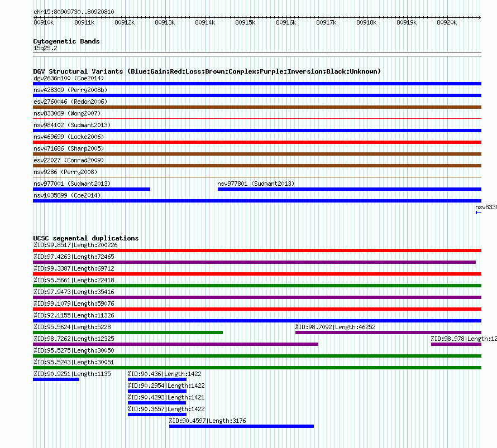Select the purple bar under Length:72465

tap(254, 262)
